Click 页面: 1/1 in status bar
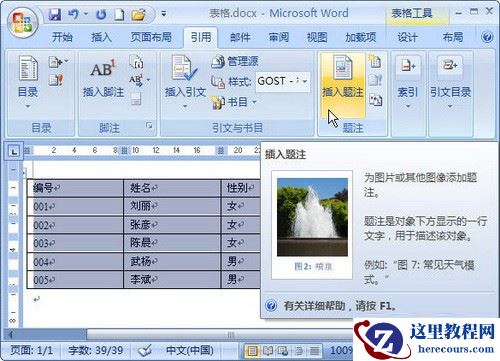Image resolution: width=500 pixels, height=361 pixels. [32, 350]
